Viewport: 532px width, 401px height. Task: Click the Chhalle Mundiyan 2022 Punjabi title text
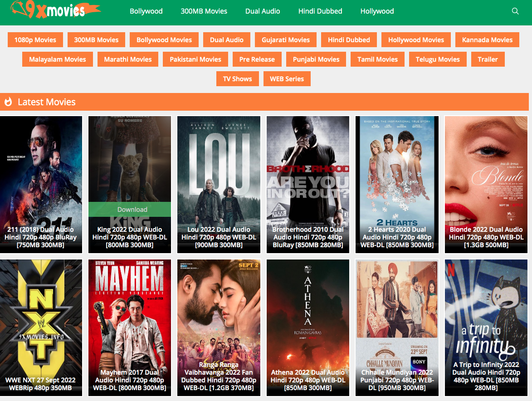[397, 380]
